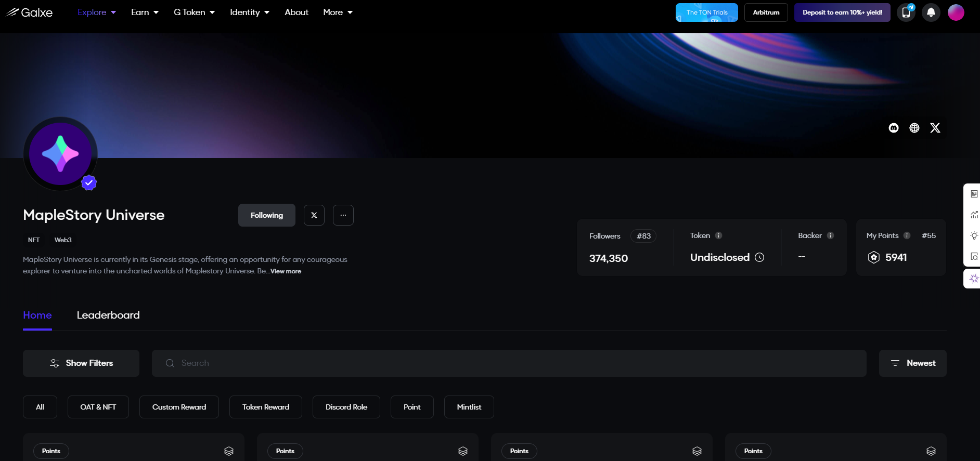Click the My Points info icon
The height and width of the screenshot is (461, 980).
tap(907, 235)
